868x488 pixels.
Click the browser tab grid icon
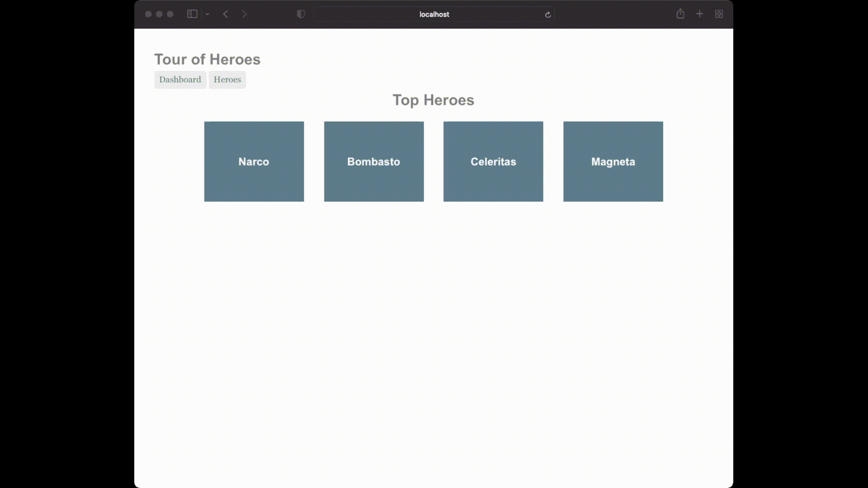[x=719, y=14]
